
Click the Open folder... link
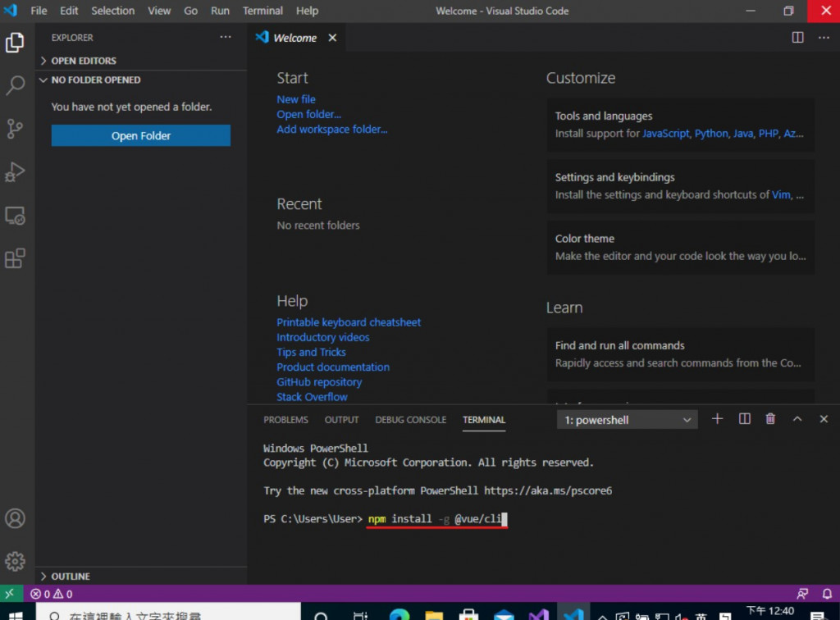tap(308, 114)
